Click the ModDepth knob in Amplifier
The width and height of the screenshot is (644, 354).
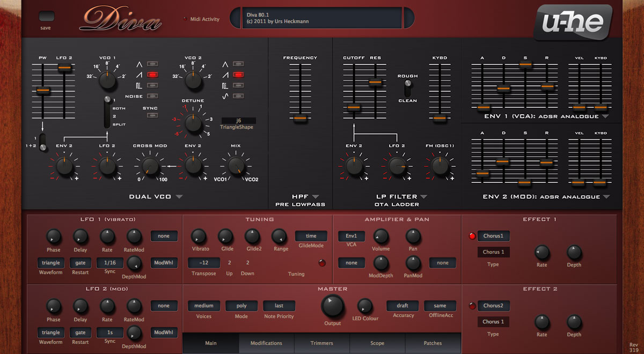(x=380, y=263)
